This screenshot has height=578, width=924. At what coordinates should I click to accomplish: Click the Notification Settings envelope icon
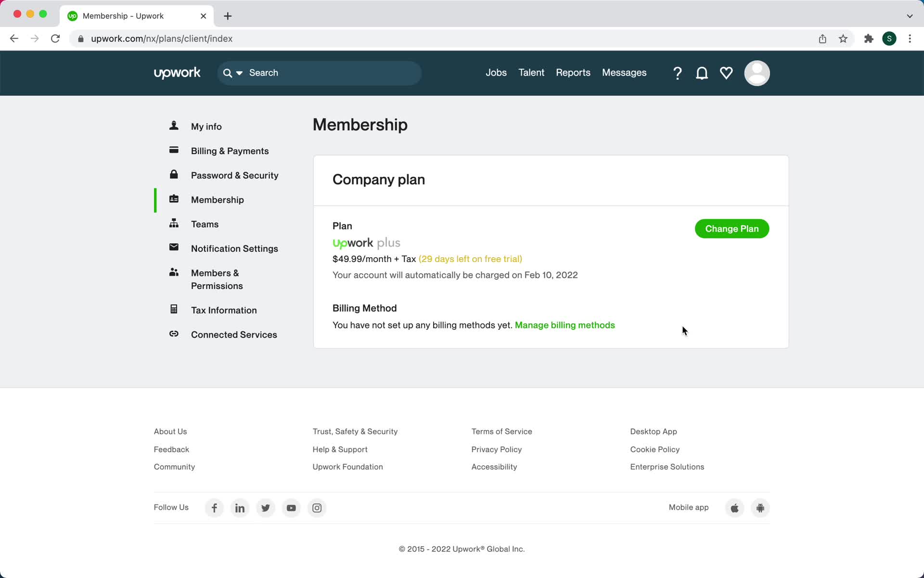click(174, 248)
